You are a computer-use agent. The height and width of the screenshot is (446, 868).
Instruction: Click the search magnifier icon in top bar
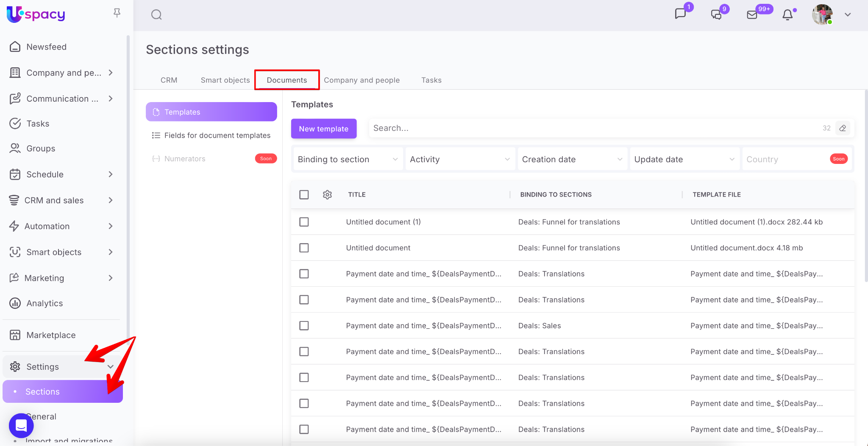point(156,15)
